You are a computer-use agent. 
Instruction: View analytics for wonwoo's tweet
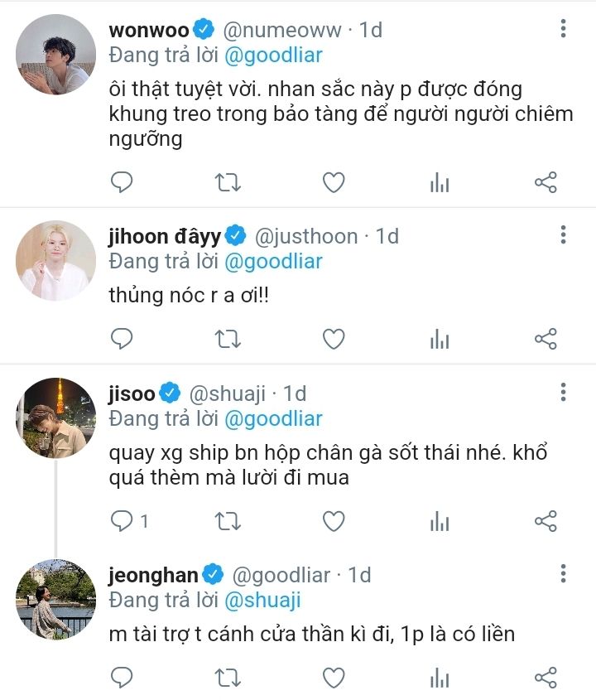[439, 182]
